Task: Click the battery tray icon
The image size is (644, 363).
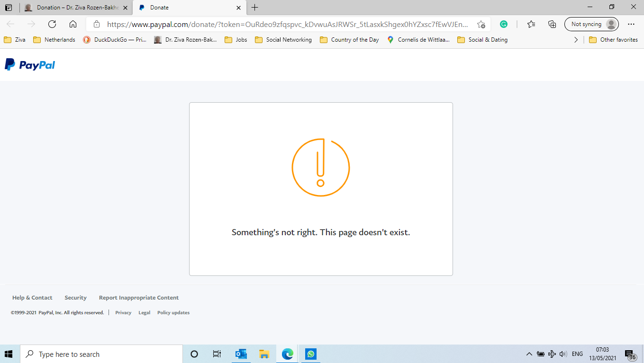Action: pyautogui.click(x=541, y=354)
